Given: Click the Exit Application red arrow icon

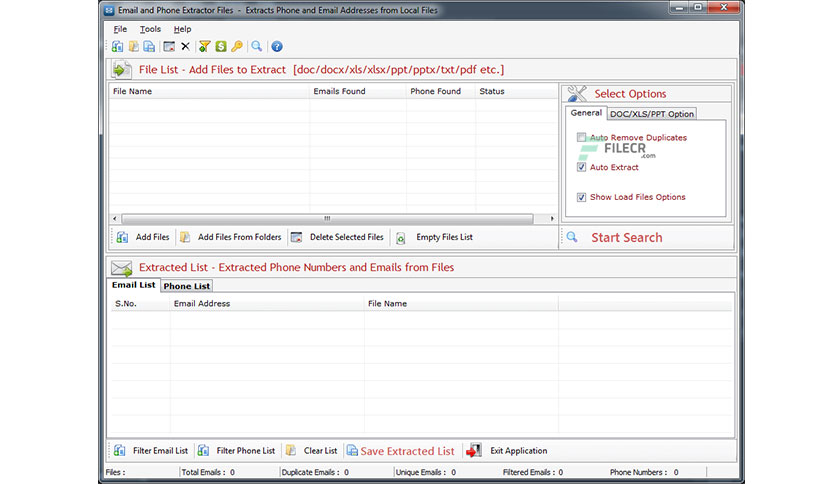Looking at the screenshot, I should point(474,450).
